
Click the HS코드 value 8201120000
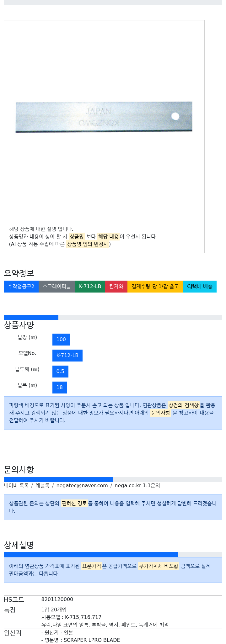tap(57, 599)
